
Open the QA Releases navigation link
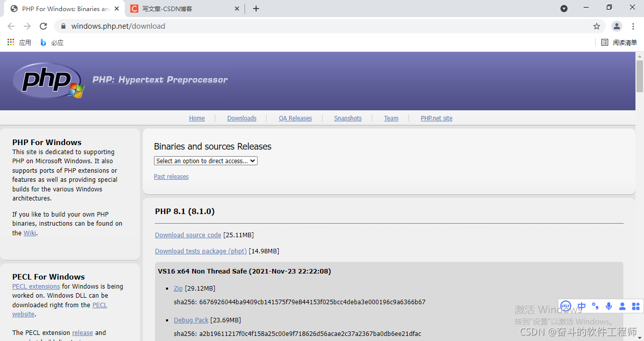click(x=295, y=118)
